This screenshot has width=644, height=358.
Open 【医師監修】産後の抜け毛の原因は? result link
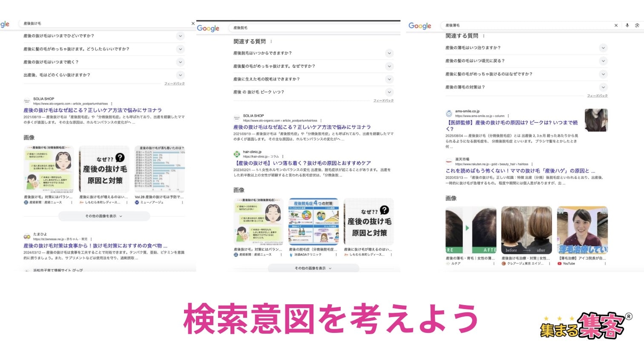coord(512,125)
